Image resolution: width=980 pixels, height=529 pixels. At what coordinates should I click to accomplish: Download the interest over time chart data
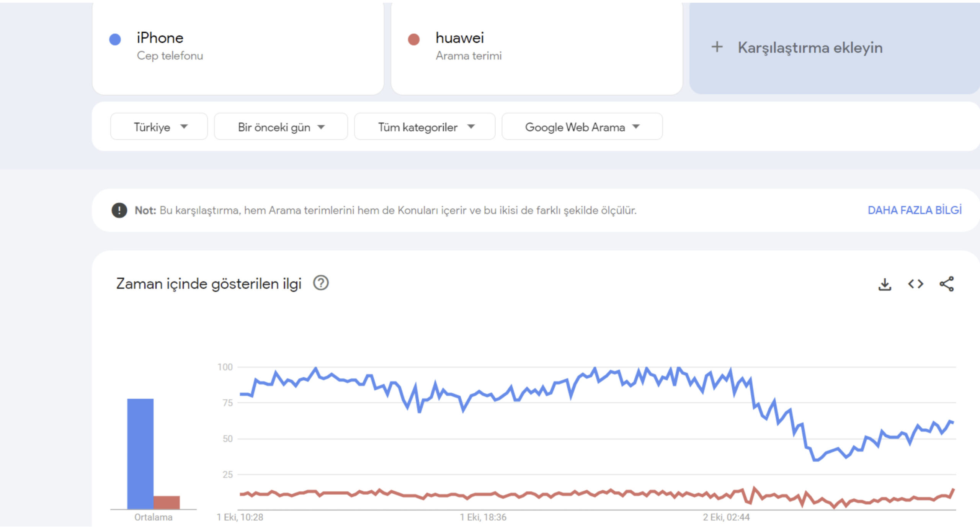click(x=884, y=284)
